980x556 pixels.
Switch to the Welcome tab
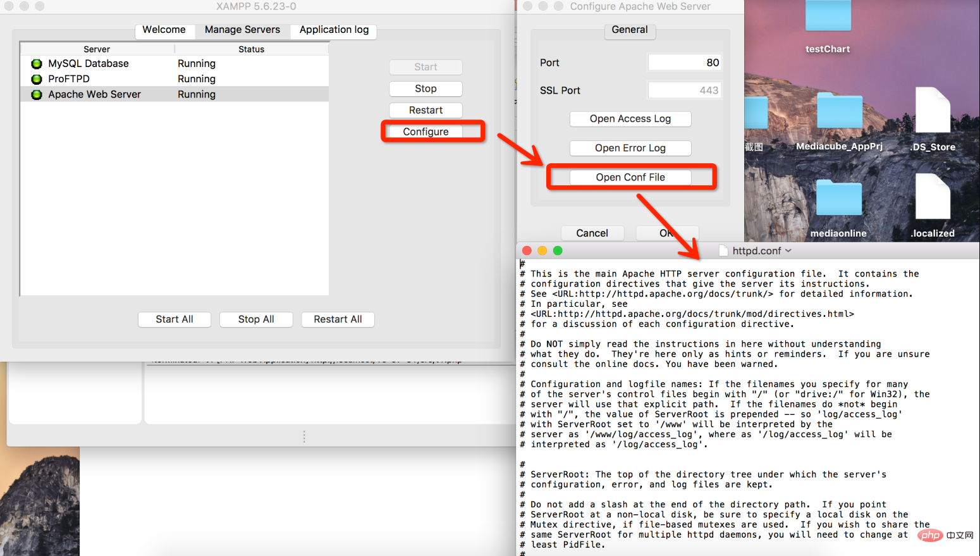pos(164,30)
